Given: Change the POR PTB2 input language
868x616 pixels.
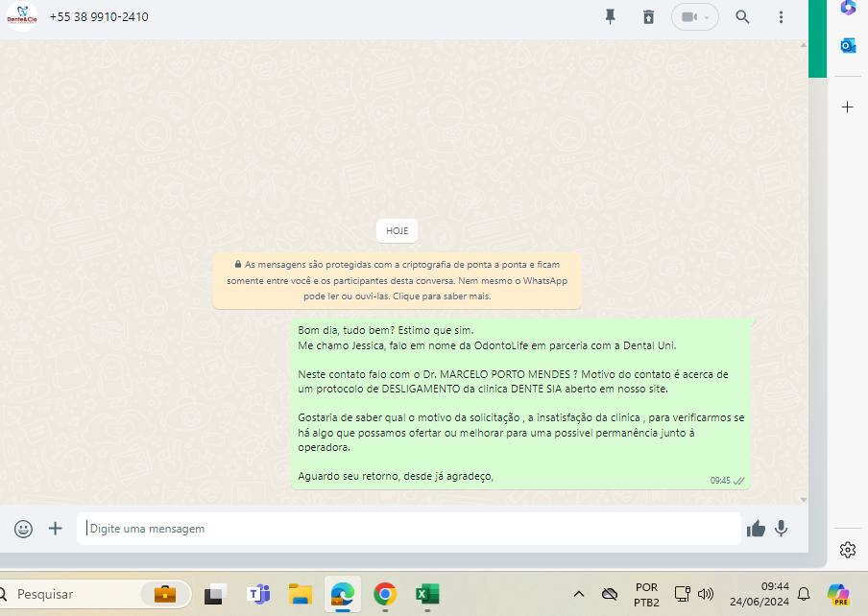Looking at the screenshot, I should click(x=646, y=595).
